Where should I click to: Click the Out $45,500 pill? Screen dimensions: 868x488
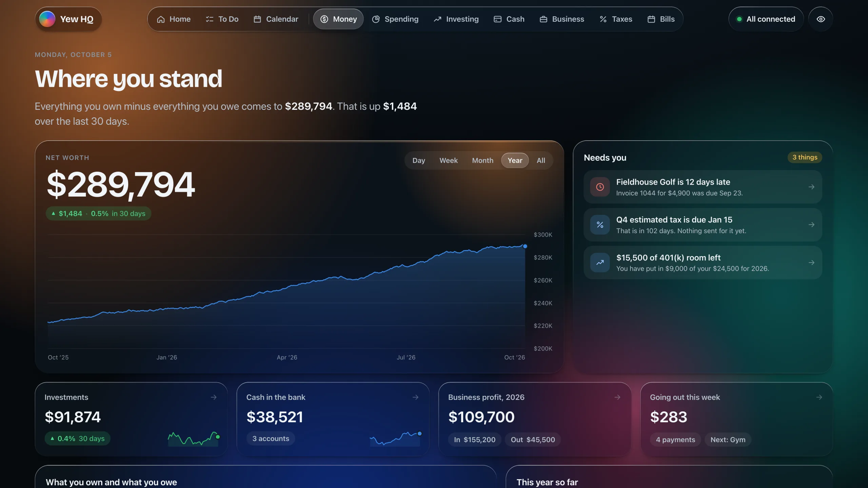(533, 440)
